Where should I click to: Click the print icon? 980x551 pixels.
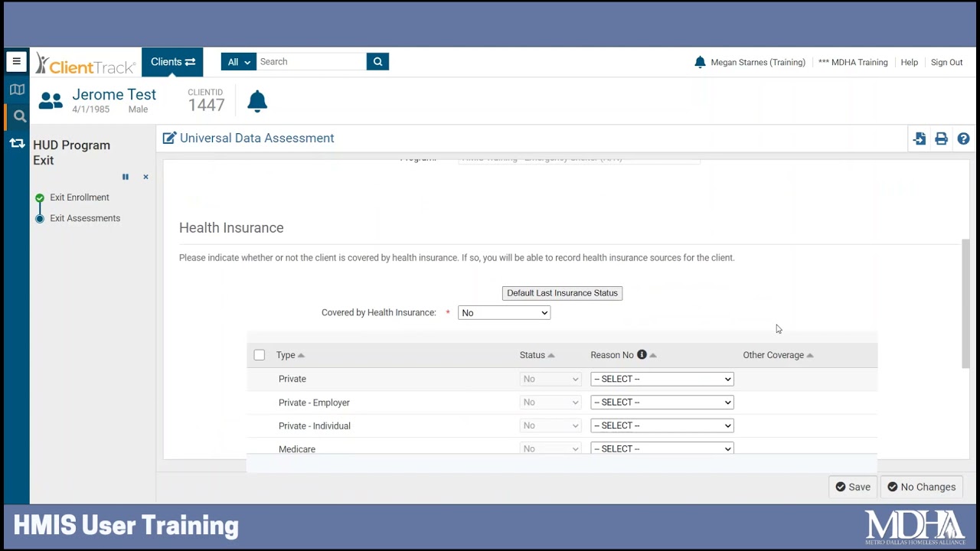click(941, 139)
